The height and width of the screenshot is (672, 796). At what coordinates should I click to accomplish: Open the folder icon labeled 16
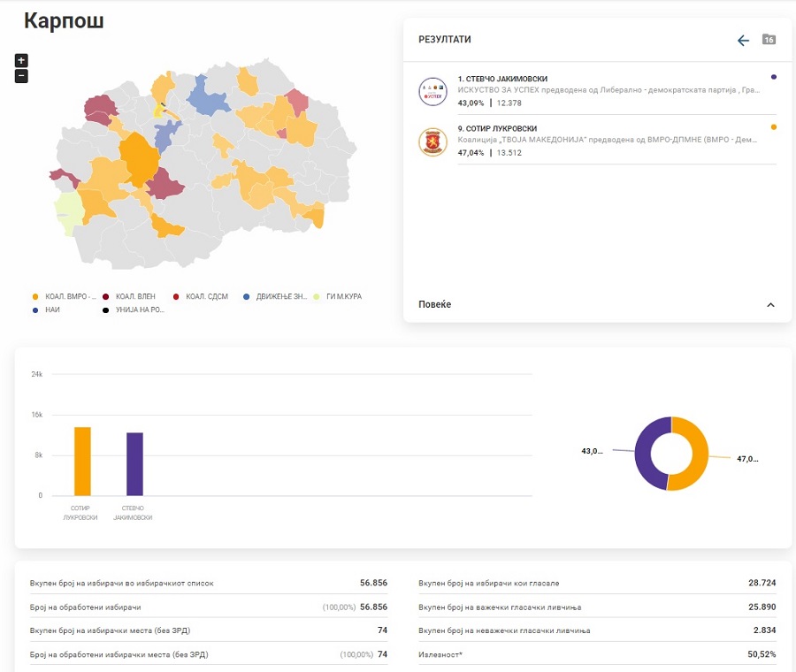pyautogui.click(x=769, y=40)
